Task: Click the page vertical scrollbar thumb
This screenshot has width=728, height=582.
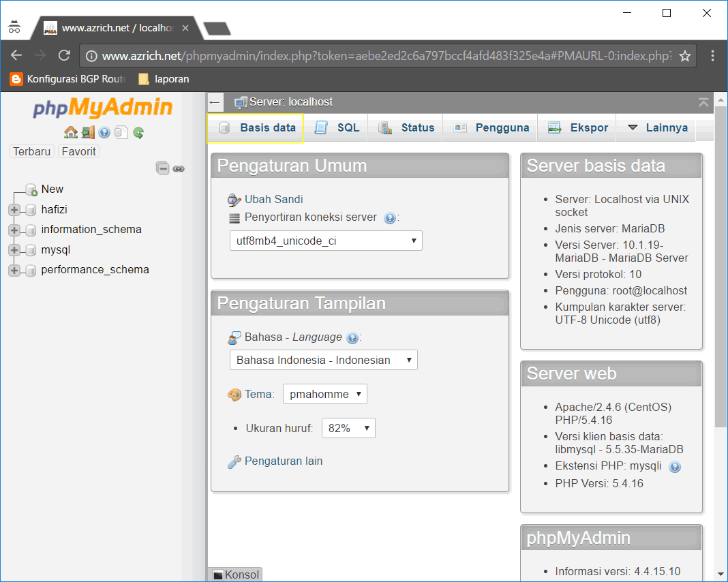Action: (x=721, y=266)
